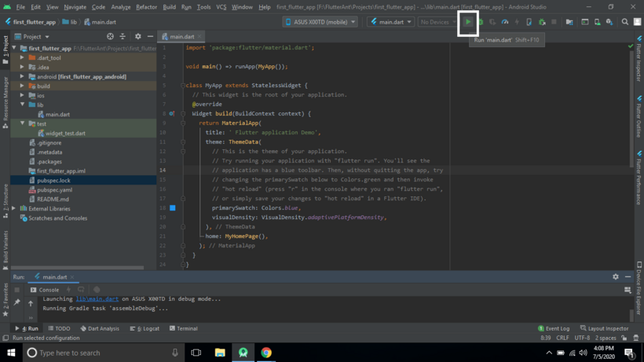The width and height of the screenshot is (644, 362).
Task: Open the main.dart run configuration dropdown
Action: point(390,22)
